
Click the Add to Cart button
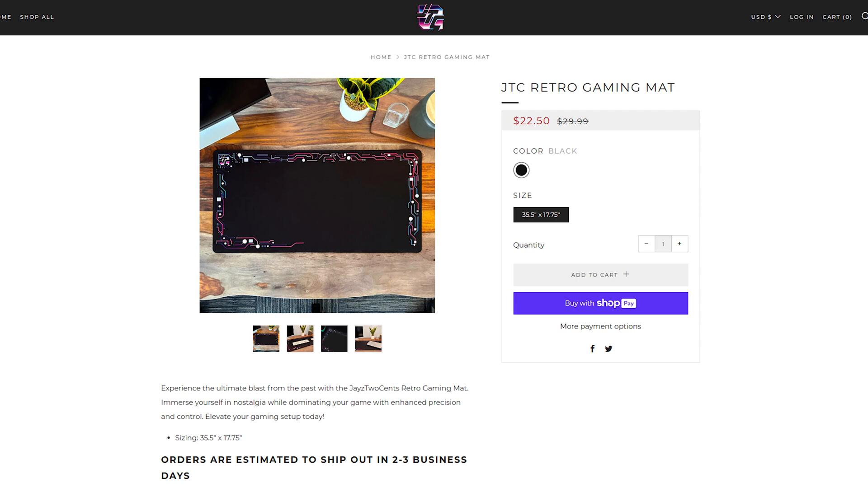600,275
